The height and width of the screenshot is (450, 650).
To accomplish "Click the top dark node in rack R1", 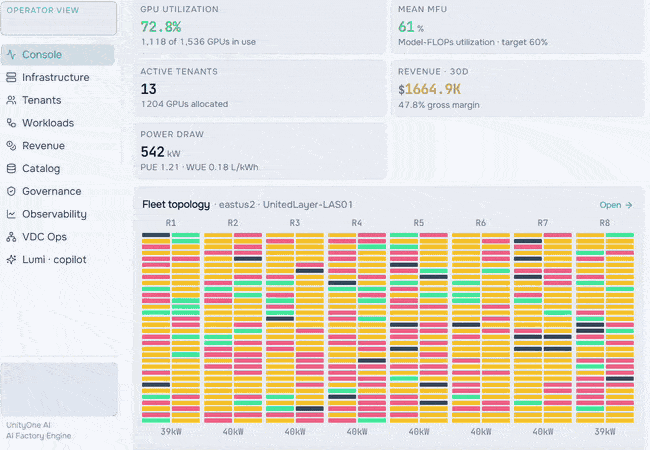I will click(x=156, y=235).
